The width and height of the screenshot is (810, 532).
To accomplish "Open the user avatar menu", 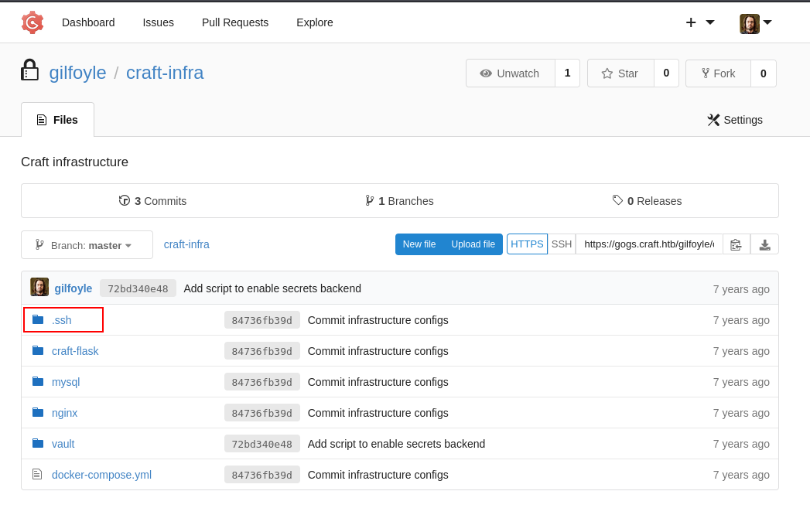I will tap(755, 23).
